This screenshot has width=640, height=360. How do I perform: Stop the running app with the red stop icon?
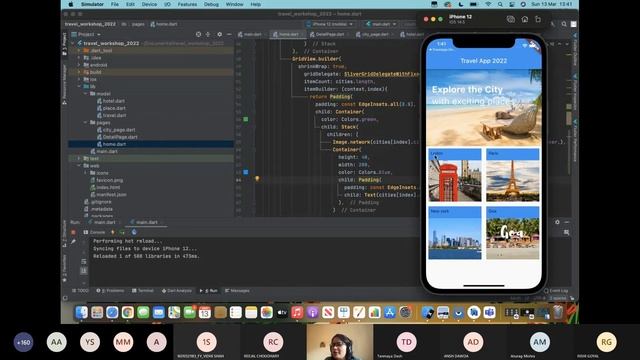(73, 232)
